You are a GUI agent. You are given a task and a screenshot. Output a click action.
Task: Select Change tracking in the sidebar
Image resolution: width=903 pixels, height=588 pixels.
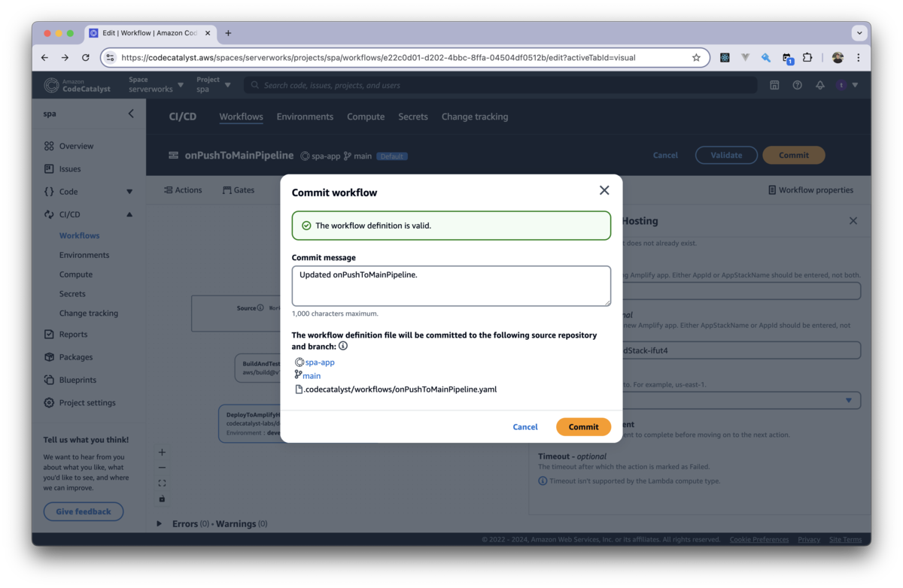(89, 313)
